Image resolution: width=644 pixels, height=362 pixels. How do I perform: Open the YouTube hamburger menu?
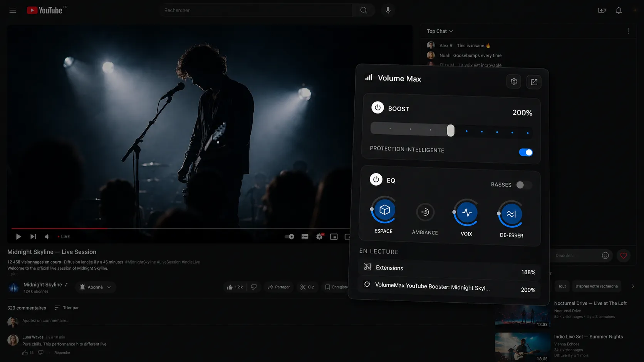click(13, 10)
